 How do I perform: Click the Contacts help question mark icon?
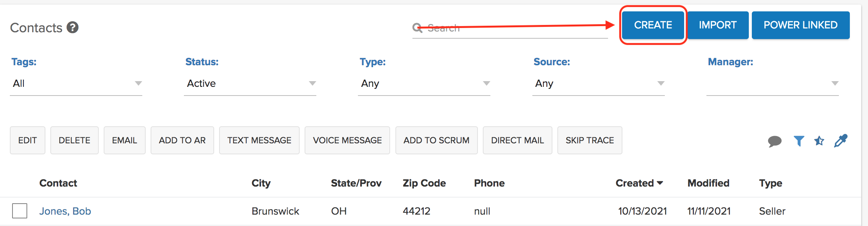73,27
